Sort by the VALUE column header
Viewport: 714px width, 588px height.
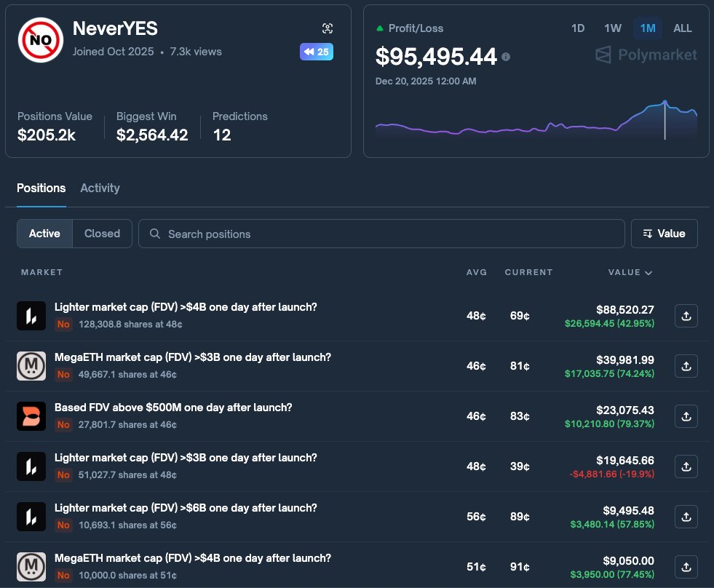click(x=630, y=272)
